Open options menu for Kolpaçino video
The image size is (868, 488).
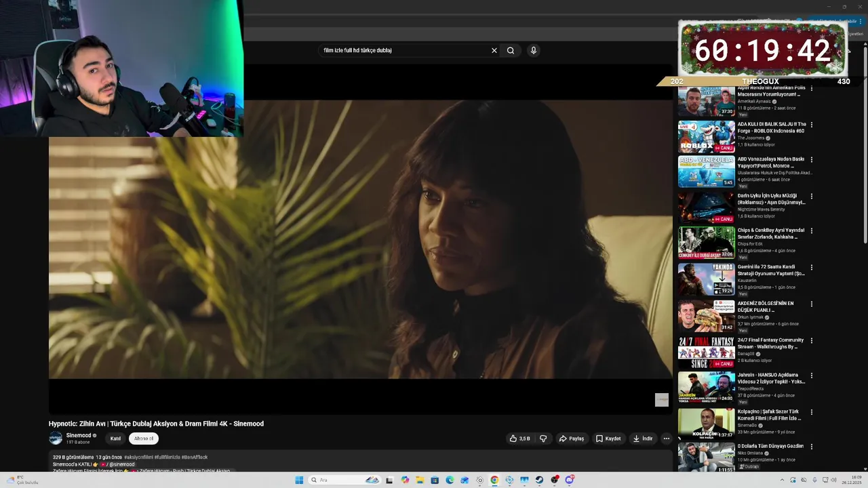[812, 412]
